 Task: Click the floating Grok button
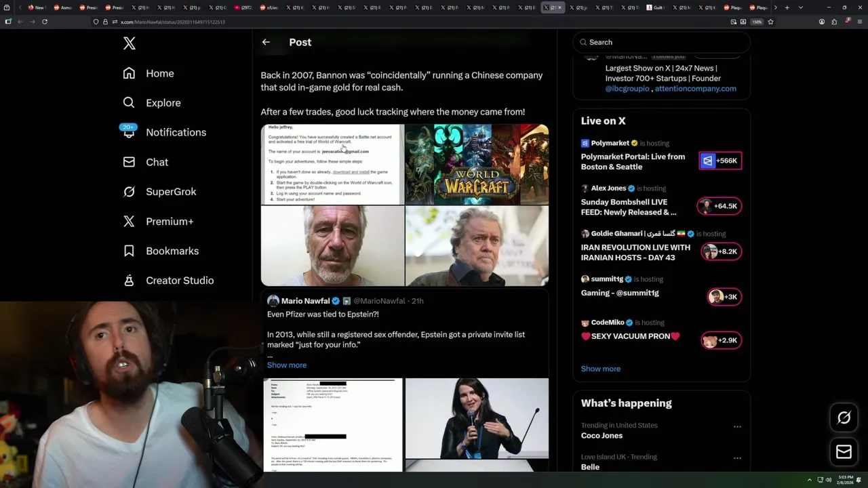[x=844, y=418]
